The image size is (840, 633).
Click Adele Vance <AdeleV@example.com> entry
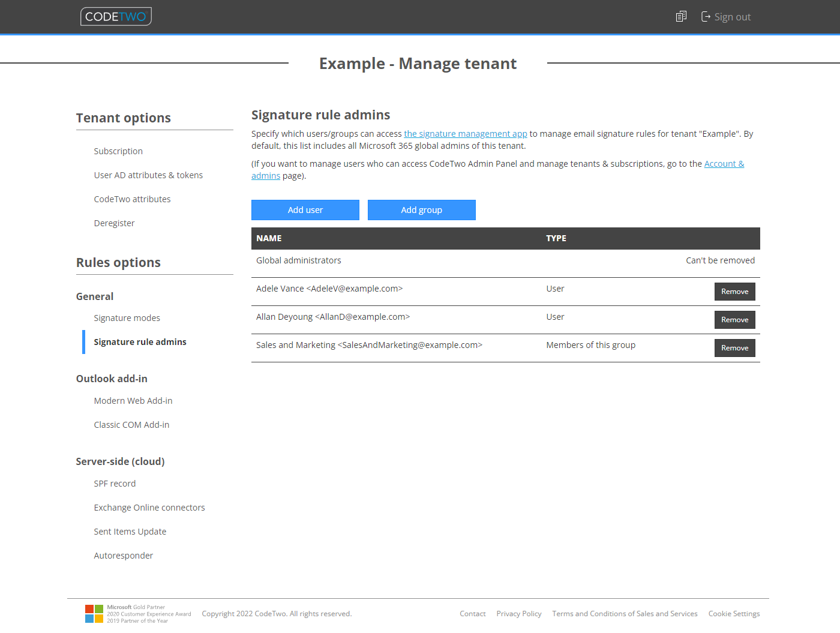click(329, 289)
